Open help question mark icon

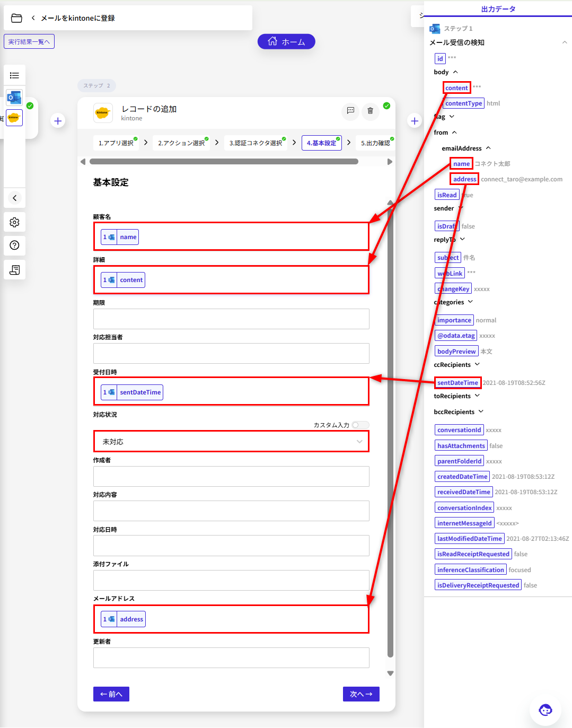[14, 245]
